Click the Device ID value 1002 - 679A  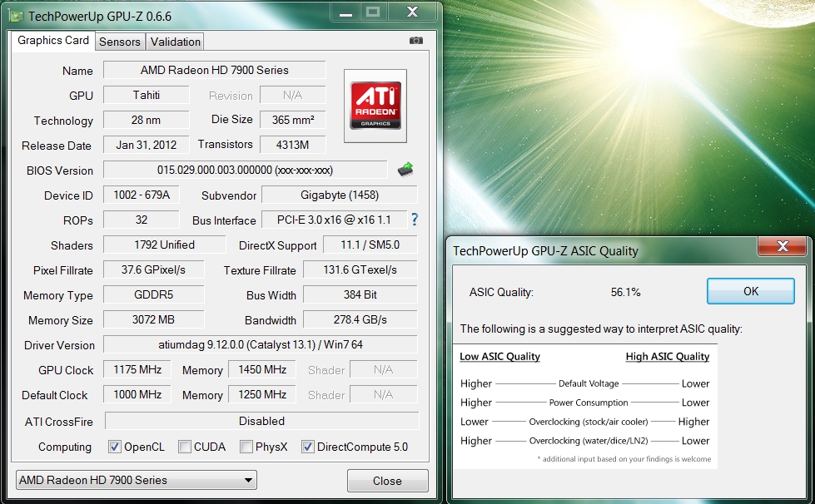(142, 195)
